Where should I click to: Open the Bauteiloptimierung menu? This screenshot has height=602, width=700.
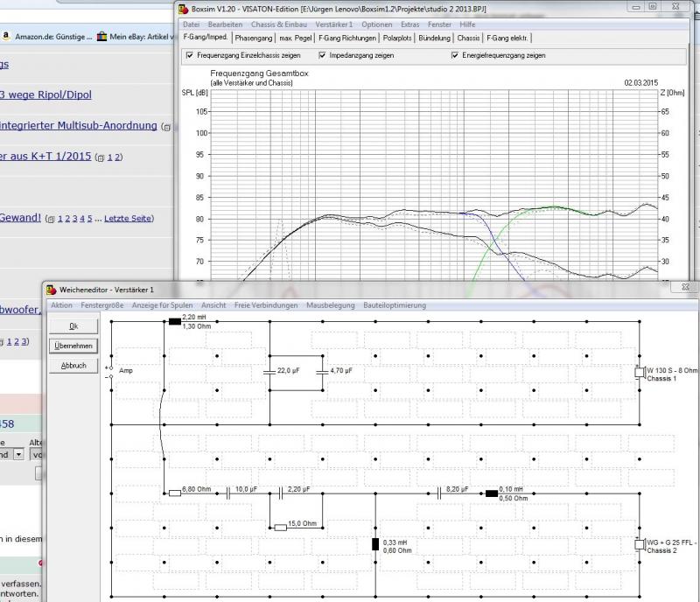pos(394,305)
